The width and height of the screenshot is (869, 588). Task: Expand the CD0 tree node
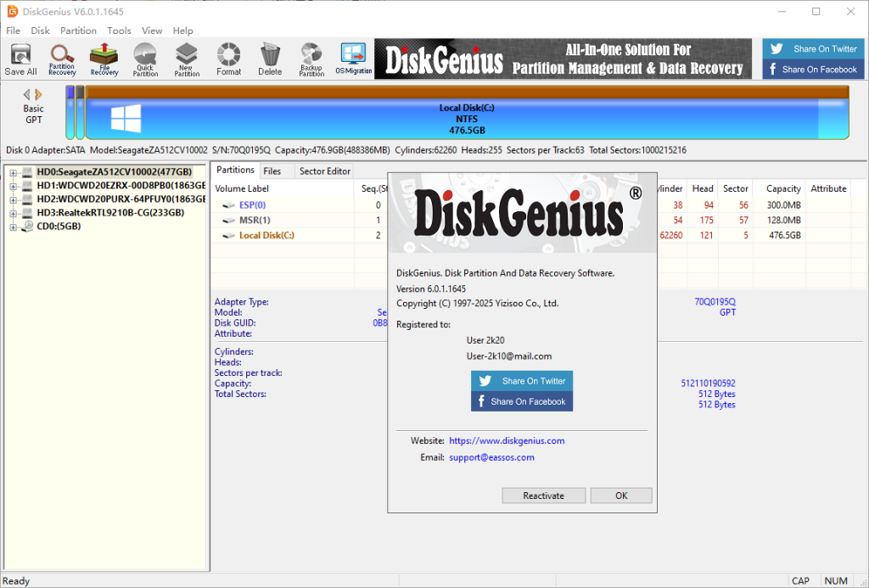click(x=13, y=227)
